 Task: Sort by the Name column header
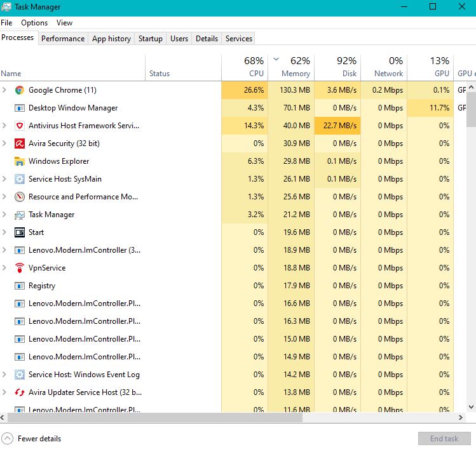72,67
